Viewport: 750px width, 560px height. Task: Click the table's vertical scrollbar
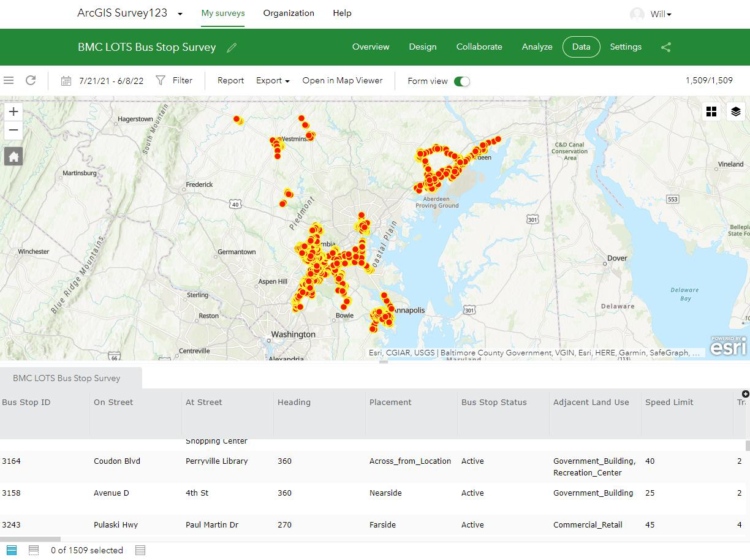click(x=747, y=445)
